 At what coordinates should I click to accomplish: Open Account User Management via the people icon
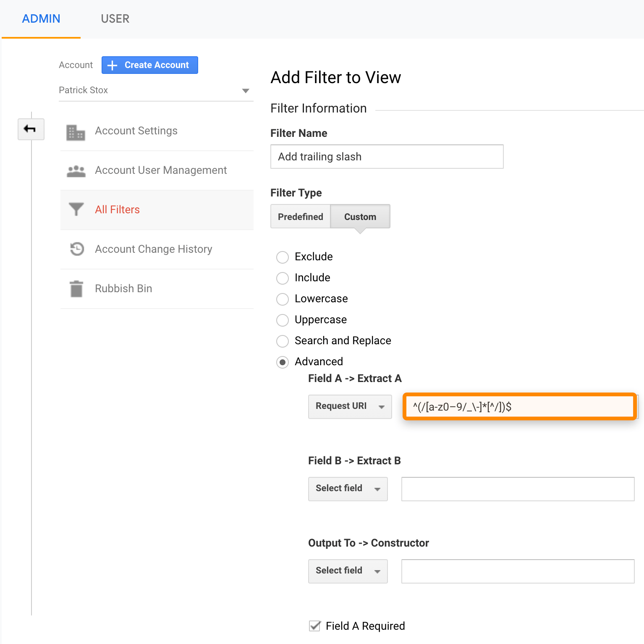pyautogui.click(x=76, y=170)
